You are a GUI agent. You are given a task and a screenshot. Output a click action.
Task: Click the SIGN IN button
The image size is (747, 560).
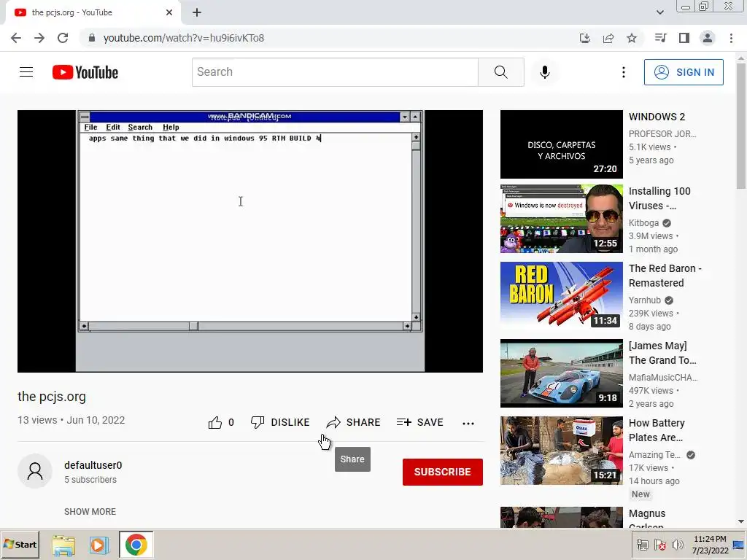click(684, 72)
